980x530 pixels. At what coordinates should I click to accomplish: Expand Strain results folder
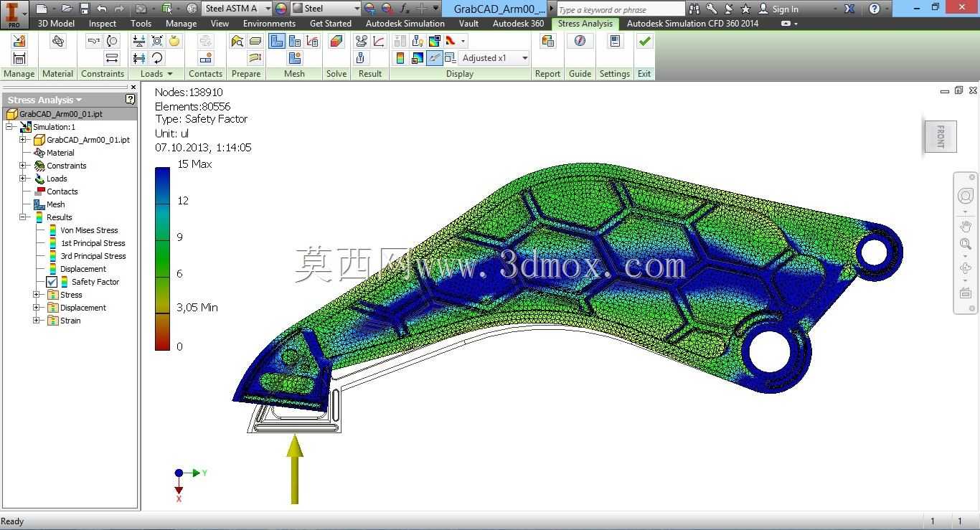(x=37, y=321)
